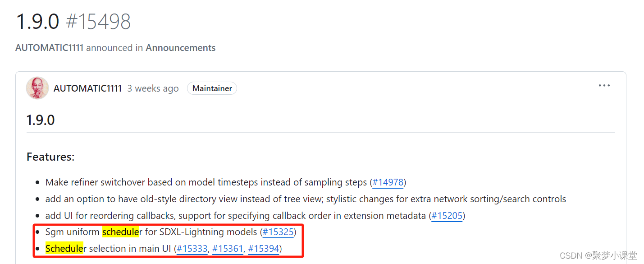Click the '3 weeks ago' timestamp

153,88
